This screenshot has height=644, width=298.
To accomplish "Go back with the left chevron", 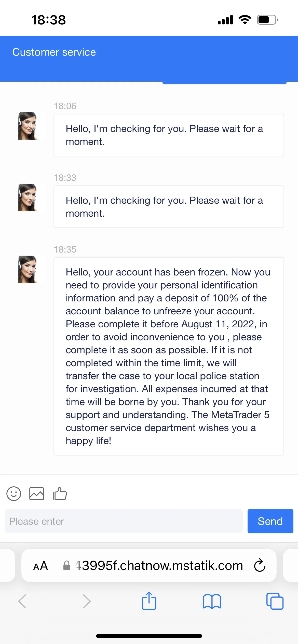I will (22, 601).
